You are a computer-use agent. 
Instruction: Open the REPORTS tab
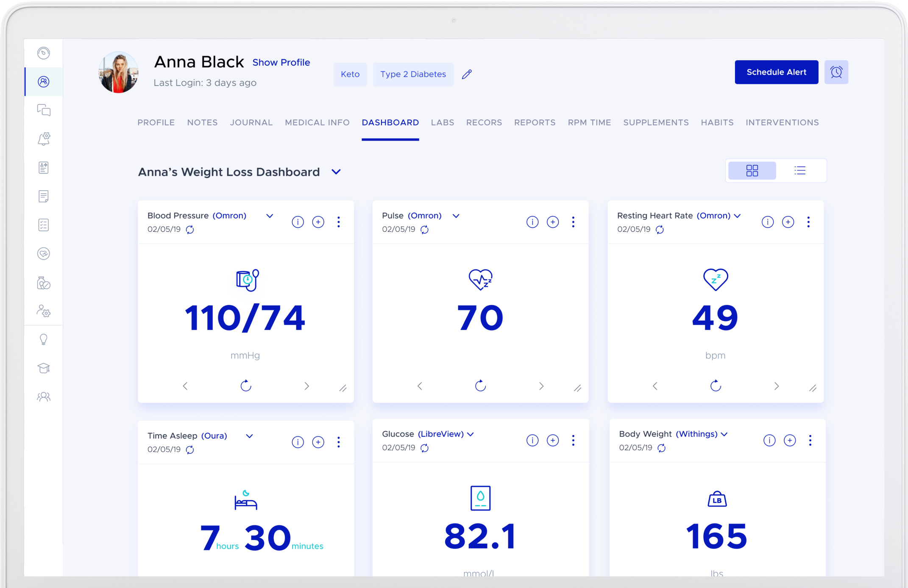tap(535, 122)
